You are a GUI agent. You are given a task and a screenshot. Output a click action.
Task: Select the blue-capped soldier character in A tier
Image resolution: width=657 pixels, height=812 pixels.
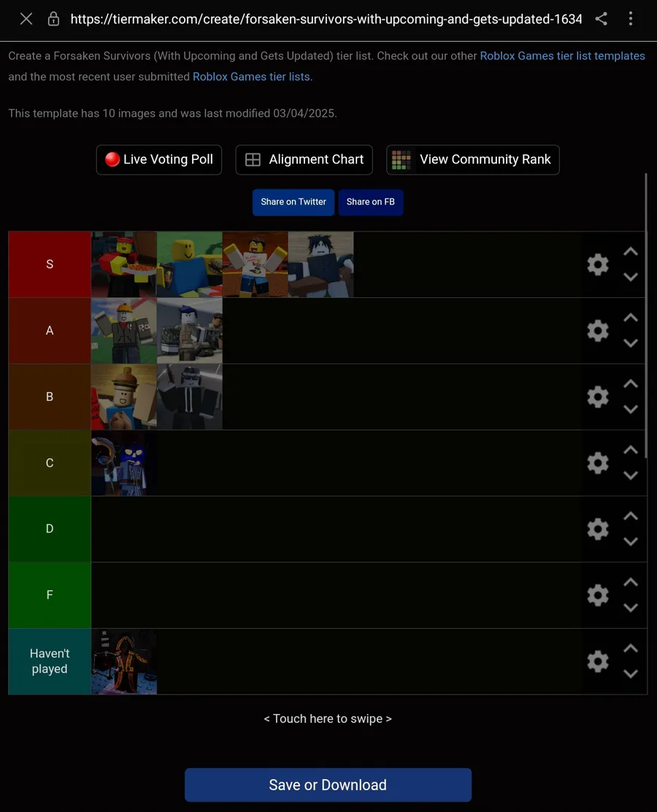click(190, 330)
